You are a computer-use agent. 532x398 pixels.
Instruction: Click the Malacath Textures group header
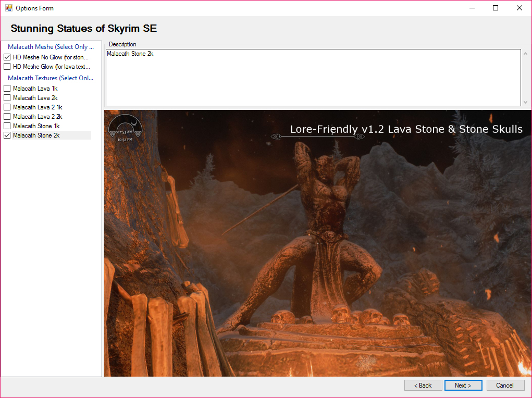click(x=51, y=78)
